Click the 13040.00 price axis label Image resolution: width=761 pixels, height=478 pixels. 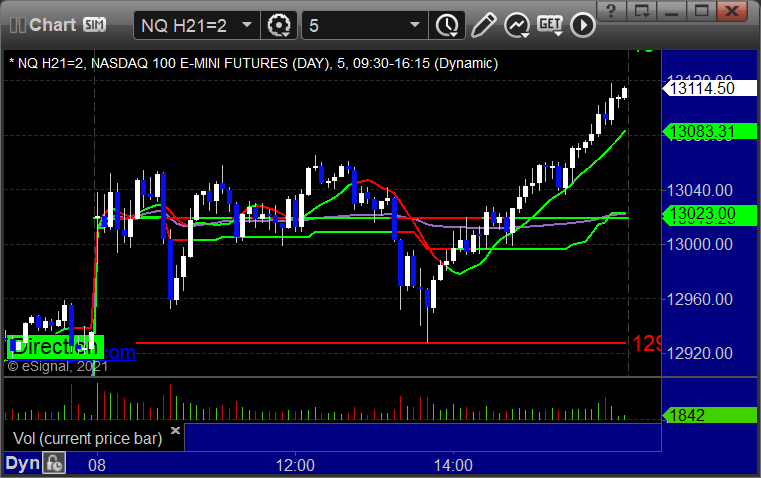tap(700, 190)
